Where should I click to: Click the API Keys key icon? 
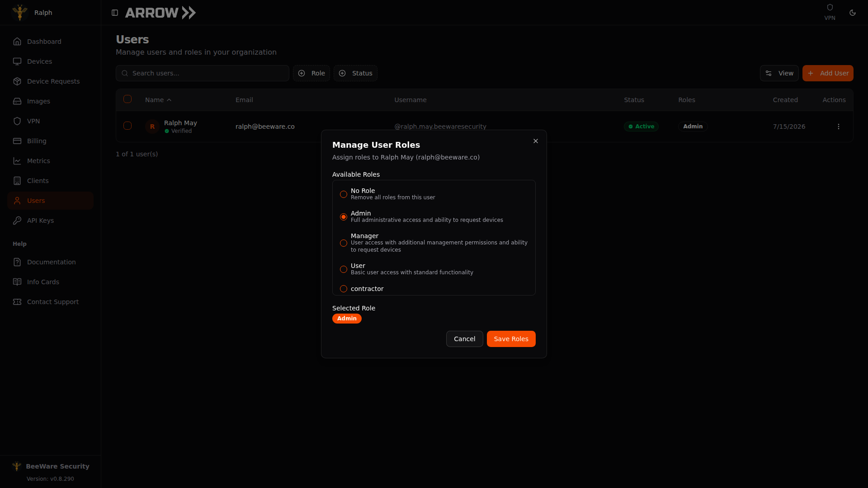point(17,221)
